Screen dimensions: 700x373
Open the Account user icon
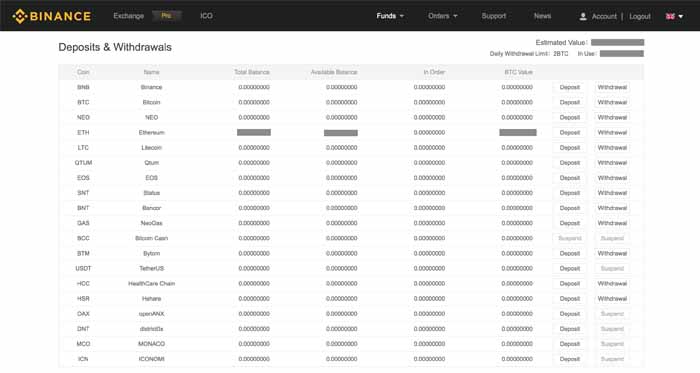pyautogui.click(x=583, y=16)
